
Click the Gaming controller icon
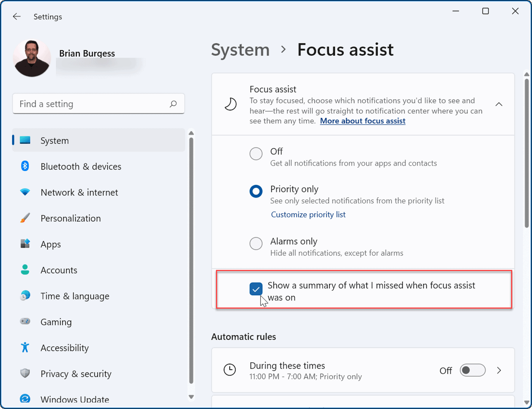(25, 321)
